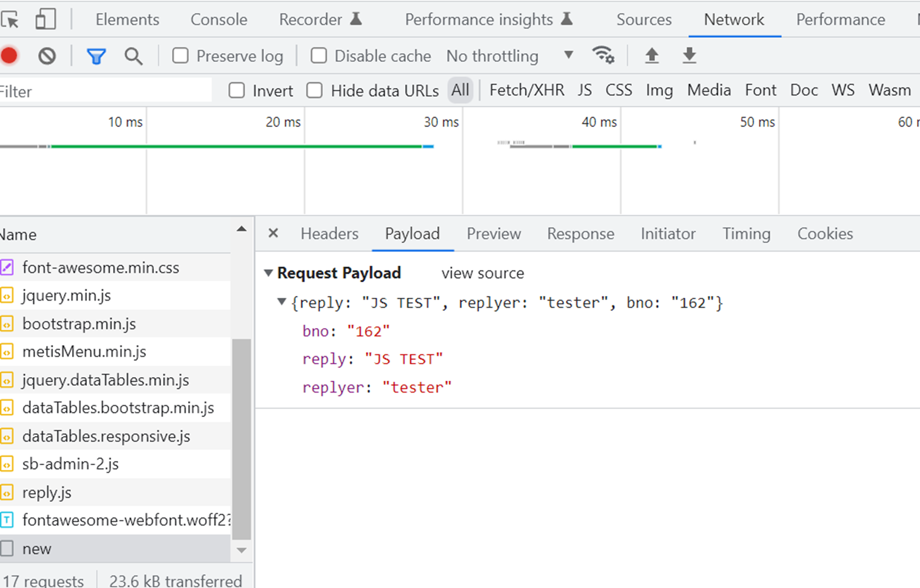This screenshot has height=588, width=920.
Task: Enable the Disable cache checkbox
Action: [x=318, y=55]
